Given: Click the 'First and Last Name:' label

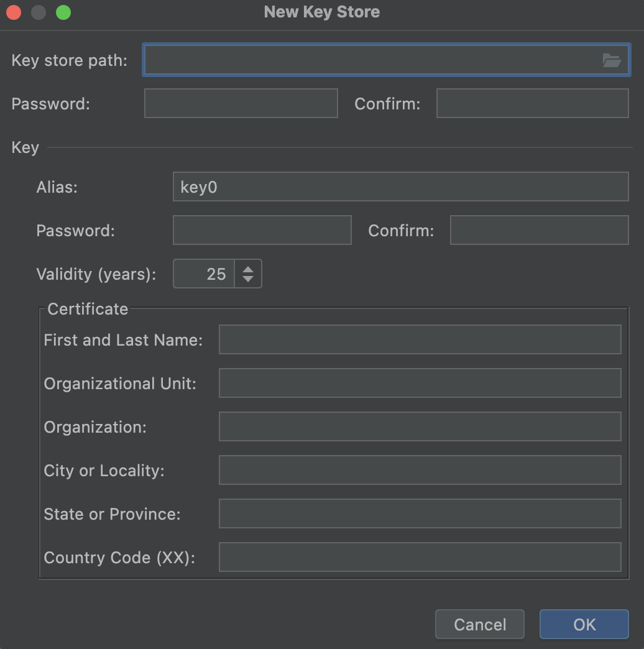Looking at the screenshot, I should 123,340.
